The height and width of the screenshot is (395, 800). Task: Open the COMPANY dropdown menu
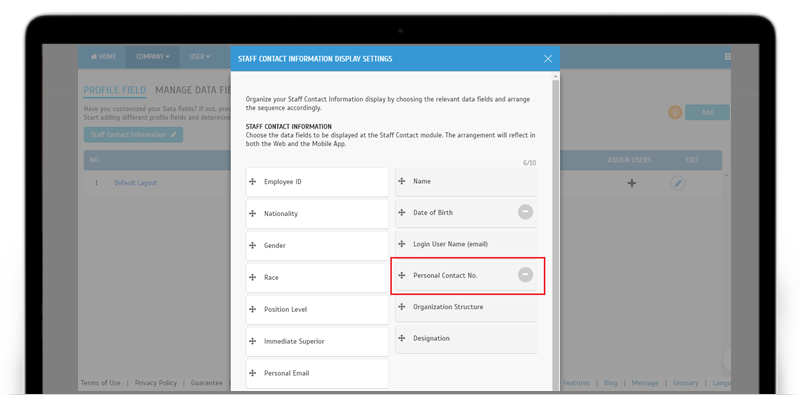(153, 57)
